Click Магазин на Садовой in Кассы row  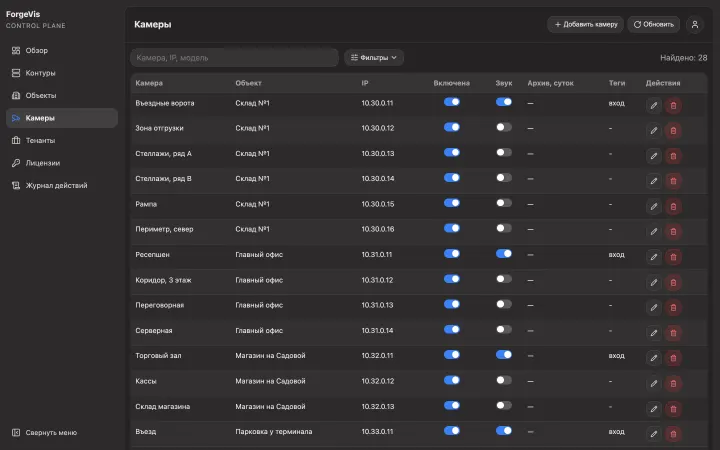pyautogui.click(x=270, y=381)
